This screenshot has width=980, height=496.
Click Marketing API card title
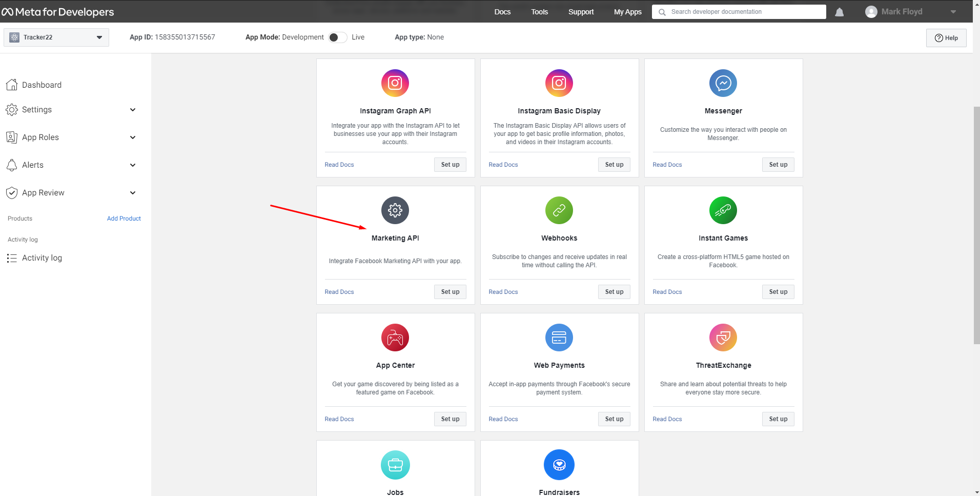395,238
